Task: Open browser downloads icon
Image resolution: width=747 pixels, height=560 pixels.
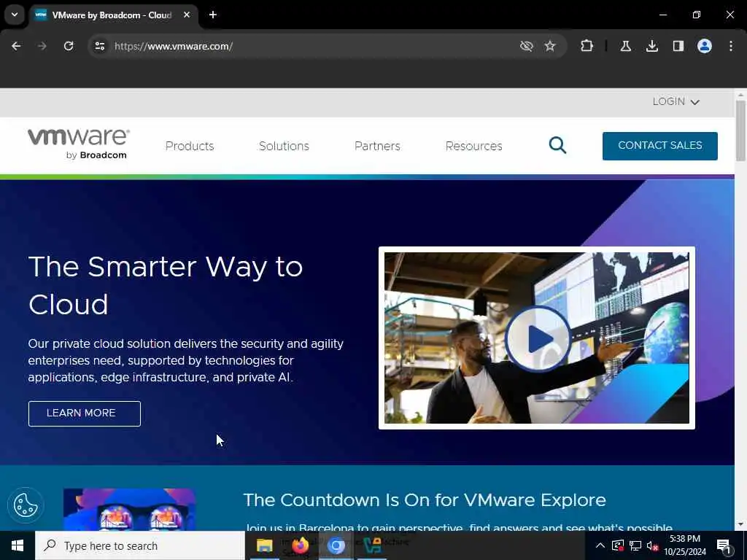Action: coord(652,46)
